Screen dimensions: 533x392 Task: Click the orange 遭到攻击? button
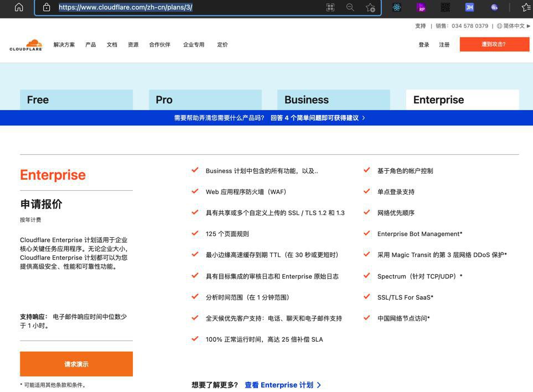494,44
